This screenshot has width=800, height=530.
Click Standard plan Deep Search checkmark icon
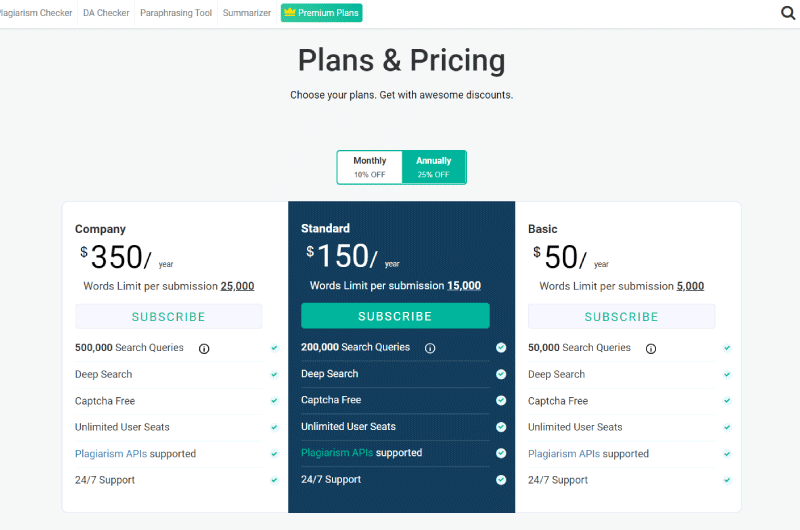coord(501,374)
